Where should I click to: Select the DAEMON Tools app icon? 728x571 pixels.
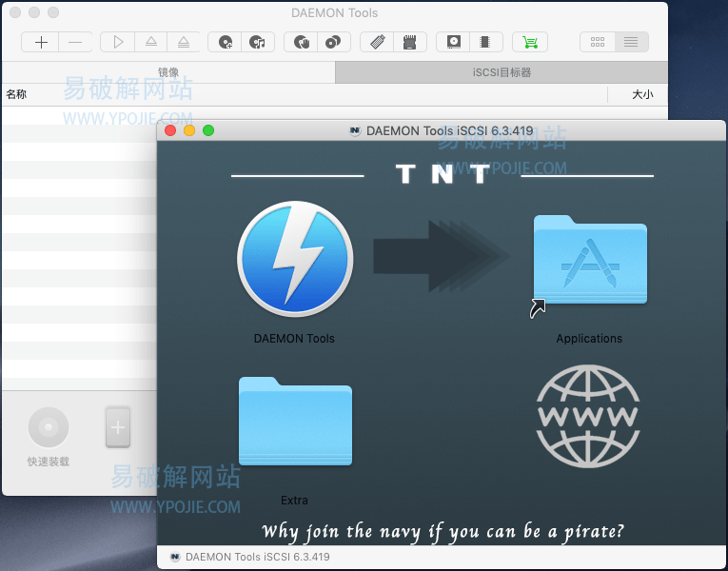(295, 262)
